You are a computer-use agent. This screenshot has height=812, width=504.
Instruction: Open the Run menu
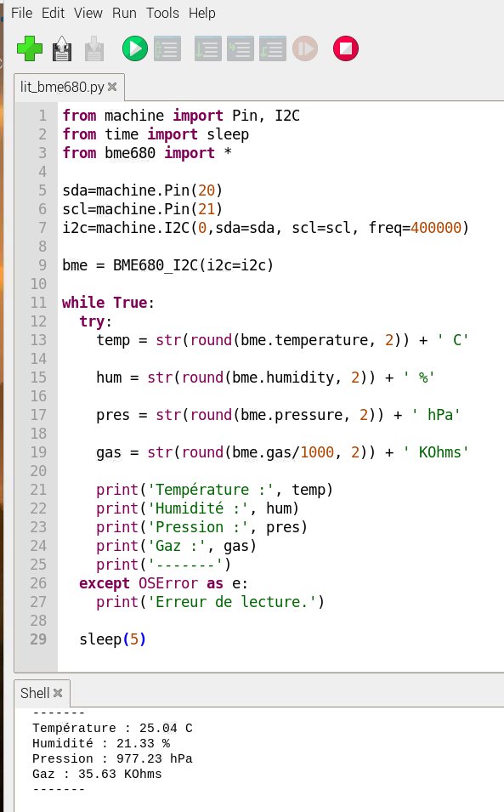point(124,13)
